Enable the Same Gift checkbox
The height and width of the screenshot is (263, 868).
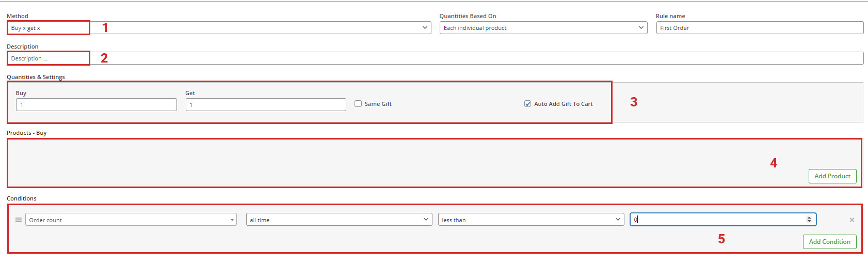(x=358, y=104)
